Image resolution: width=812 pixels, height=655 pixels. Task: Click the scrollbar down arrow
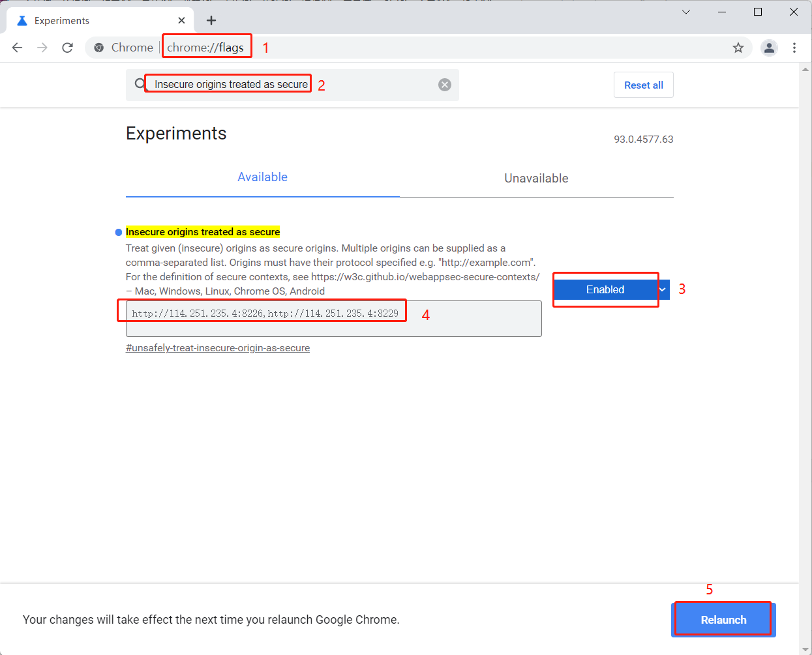[x=805, y=648]
